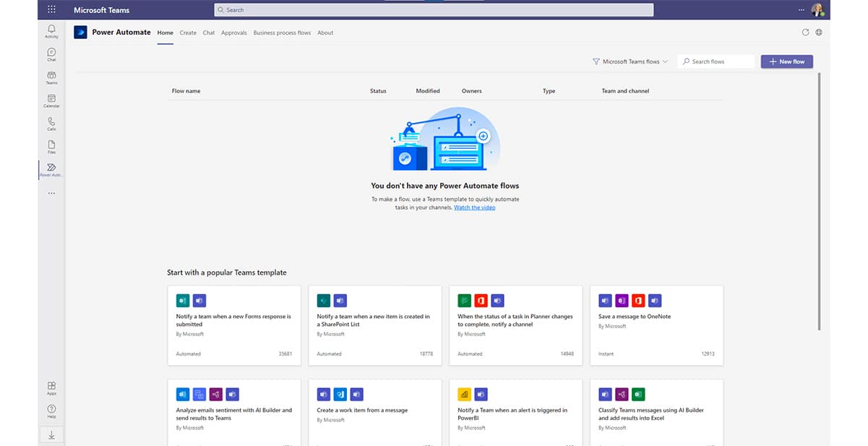Click the PowerBI icon on the PowerBI card
The image size is (868, 446).
point(465,394)
